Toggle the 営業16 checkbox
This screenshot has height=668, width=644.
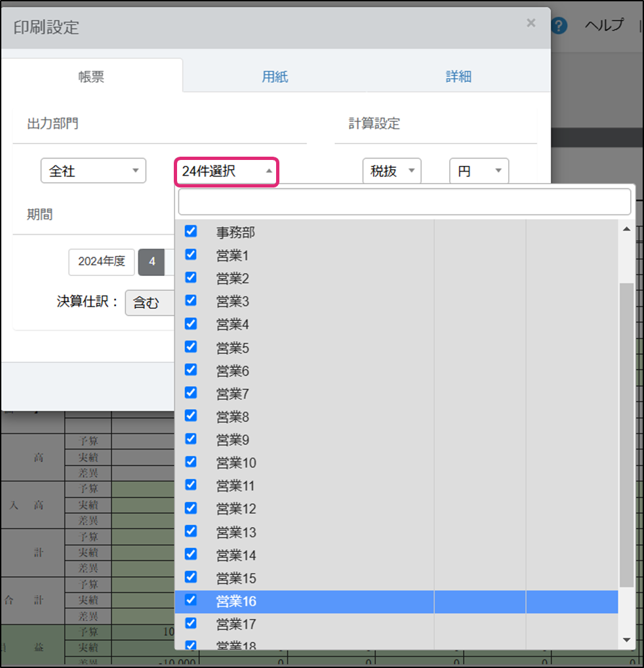point(191,600)
